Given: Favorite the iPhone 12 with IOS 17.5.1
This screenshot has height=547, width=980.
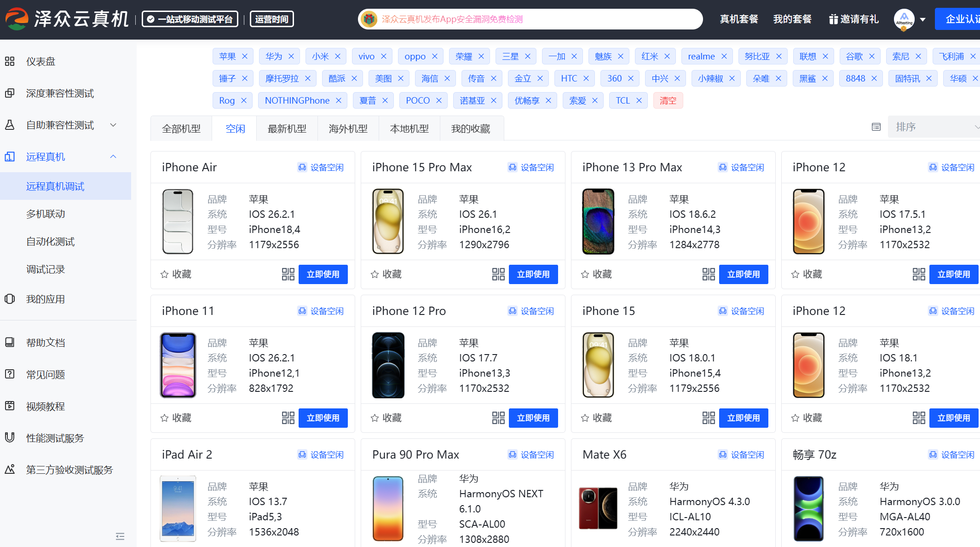Looking at the screenshot, I should (807, 274).
